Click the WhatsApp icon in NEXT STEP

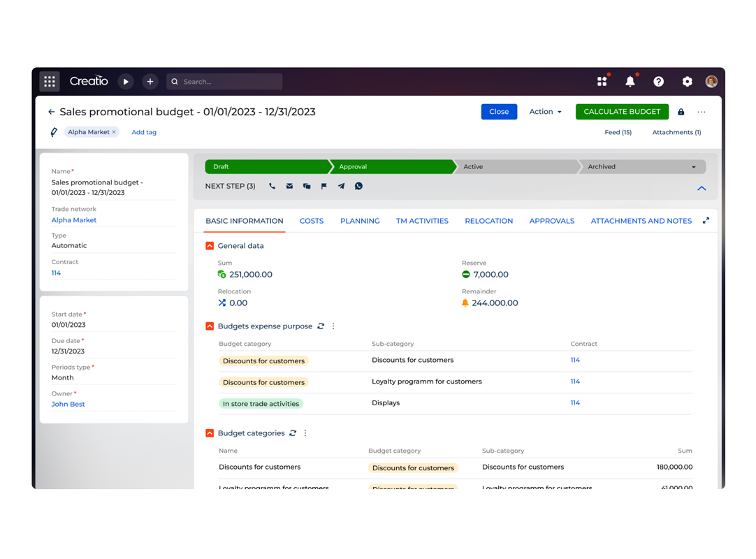(x=358, y=186)
